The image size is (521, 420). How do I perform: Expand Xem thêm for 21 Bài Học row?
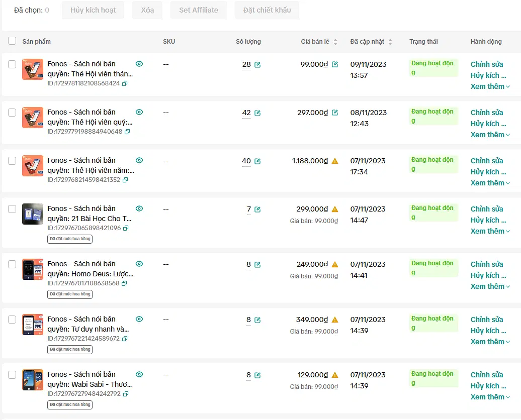click(490, 231)
